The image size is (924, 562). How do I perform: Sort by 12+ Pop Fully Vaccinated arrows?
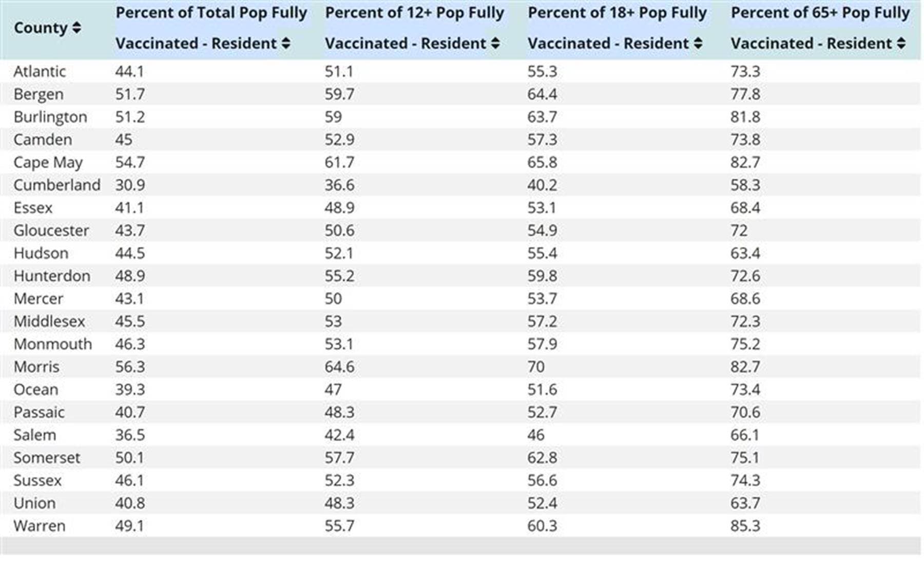(495, 44)
